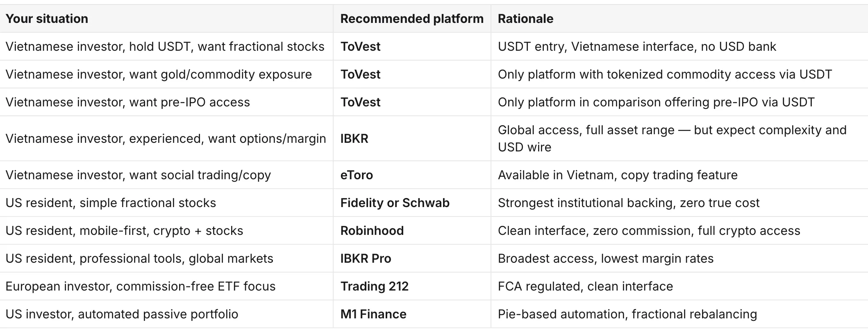Select ToVest in the pre-IPO access row
868x329 pixels.
pos(360,102)
